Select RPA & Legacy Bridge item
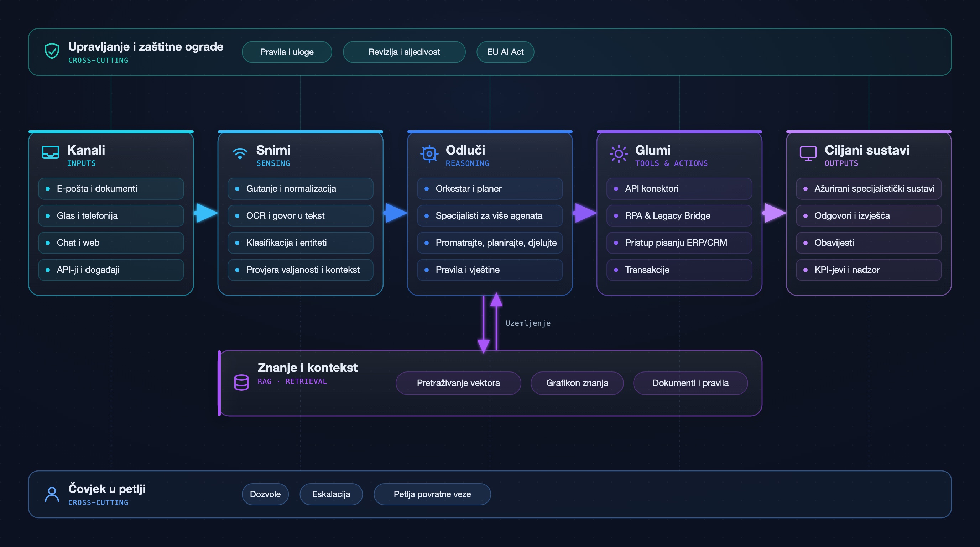The height and width of the screenshot is (547, 980). [x=679, y=215]
